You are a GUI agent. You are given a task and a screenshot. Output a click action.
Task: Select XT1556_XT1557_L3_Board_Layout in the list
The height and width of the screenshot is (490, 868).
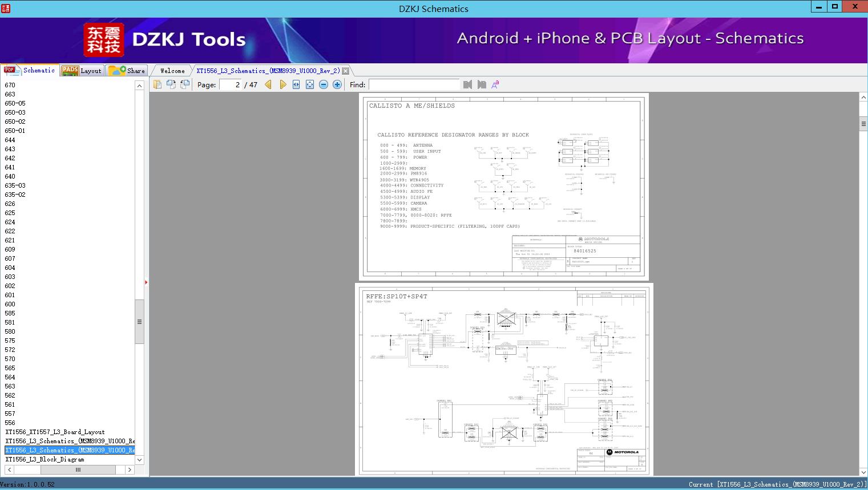(55, 432)
